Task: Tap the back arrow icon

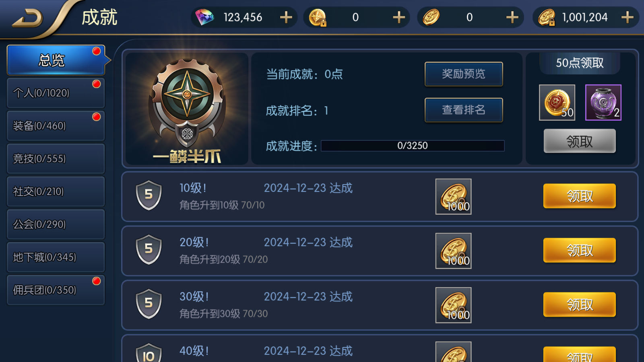Action: (x=27, y=19)
